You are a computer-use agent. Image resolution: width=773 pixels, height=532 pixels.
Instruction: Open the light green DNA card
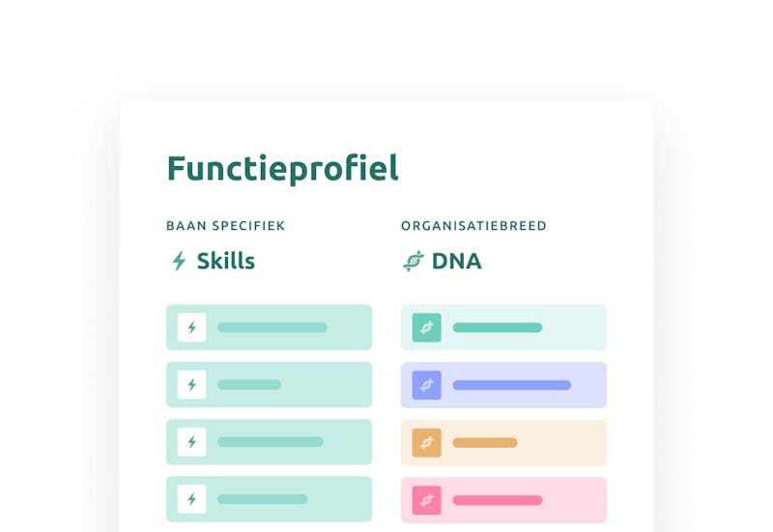point(503,327)
